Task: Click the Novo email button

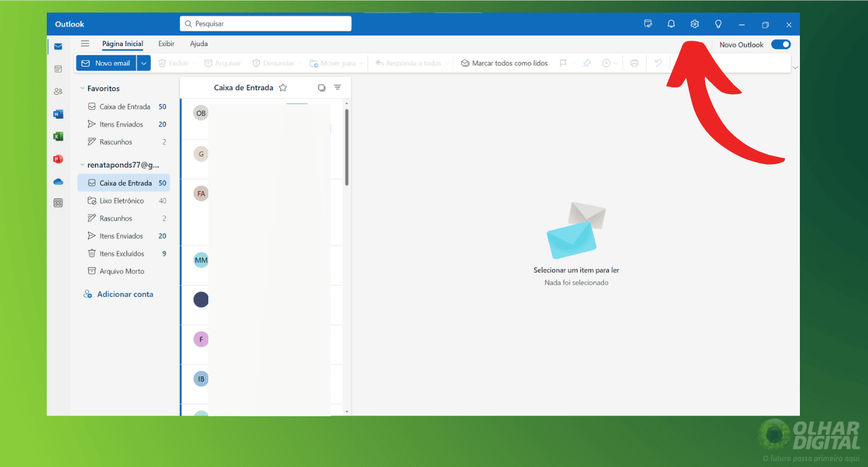Action: click(x=106, y=63)
